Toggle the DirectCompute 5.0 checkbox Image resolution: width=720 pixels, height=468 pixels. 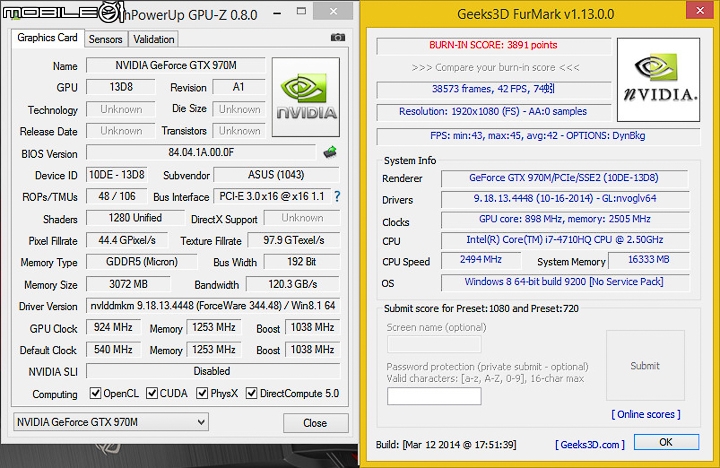251,393
